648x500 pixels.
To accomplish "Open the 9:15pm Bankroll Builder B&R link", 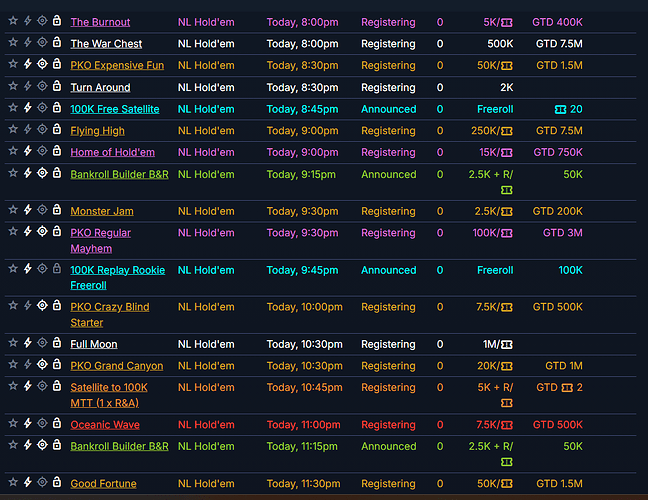I will point(119,174).
